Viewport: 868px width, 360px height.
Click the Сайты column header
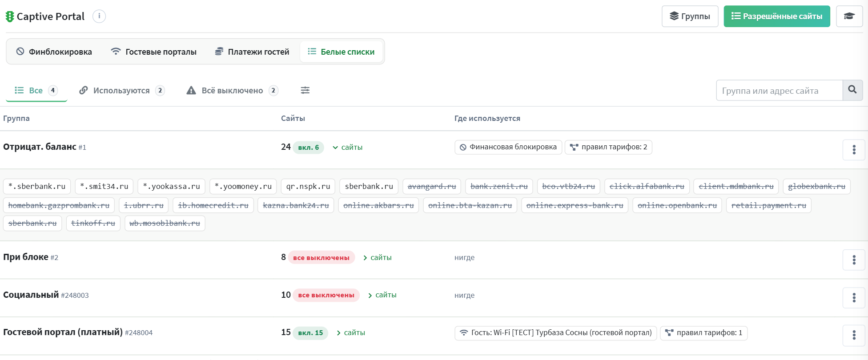click(x=293, y=118)
